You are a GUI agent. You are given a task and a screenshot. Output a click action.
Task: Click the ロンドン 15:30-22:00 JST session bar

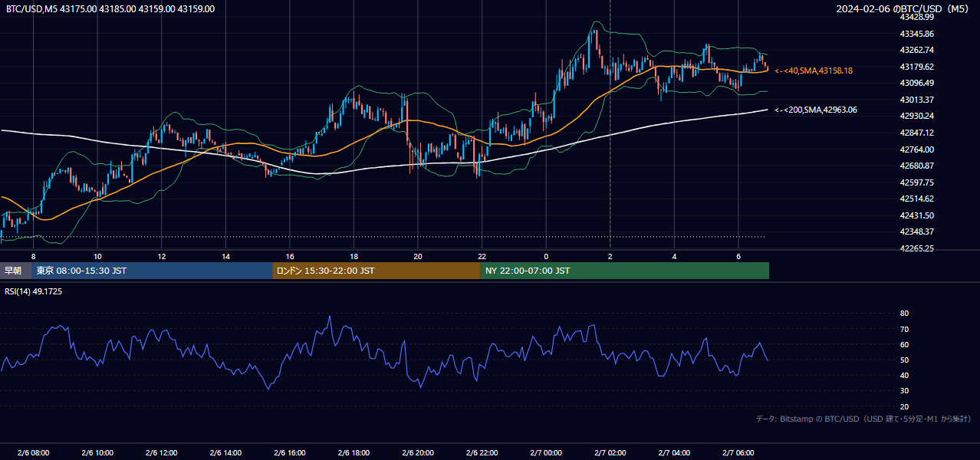377,271
